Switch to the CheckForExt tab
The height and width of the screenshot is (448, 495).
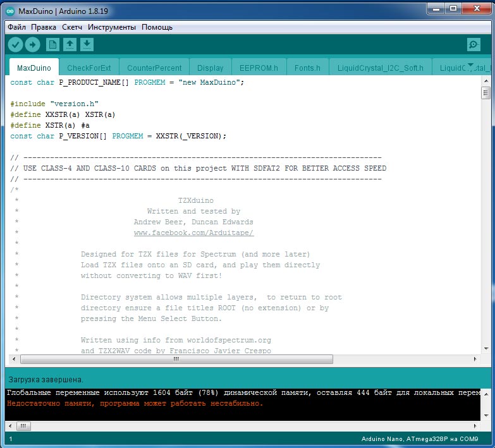89,68
